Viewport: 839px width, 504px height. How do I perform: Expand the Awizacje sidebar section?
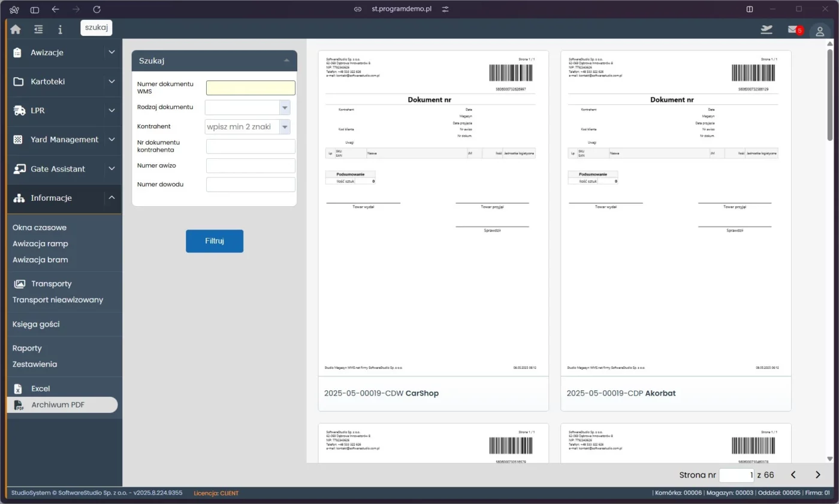pyautogui.click(x=111, y=52)
